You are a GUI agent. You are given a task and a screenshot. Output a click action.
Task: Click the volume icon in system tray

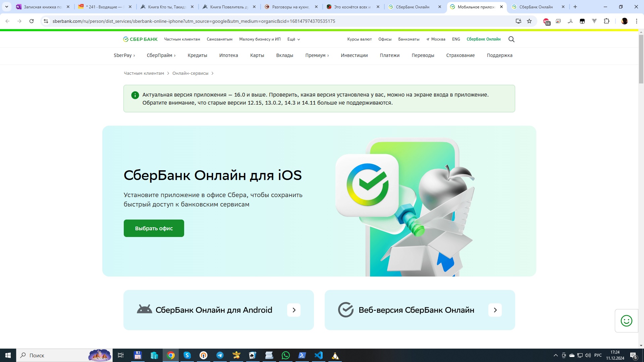[588, 355]
